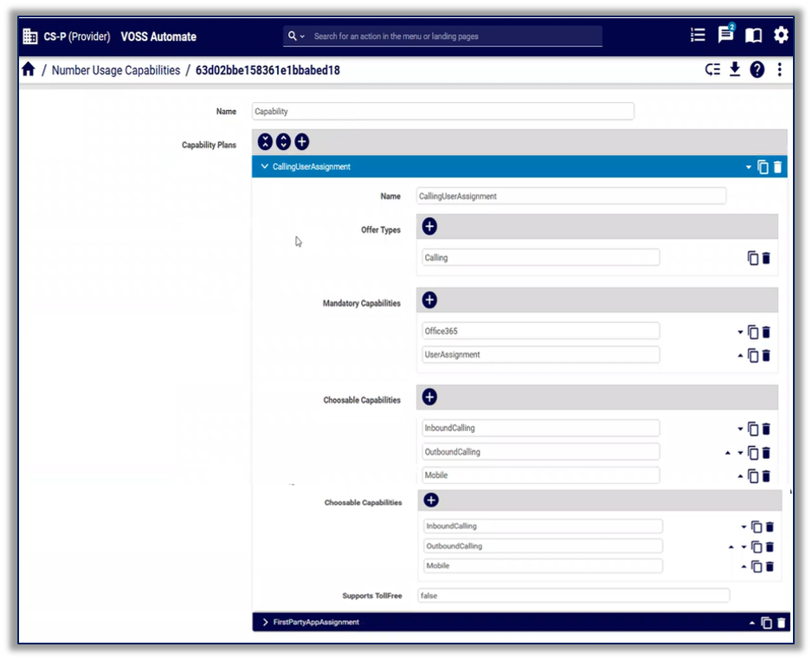Add a new Mandatory Capabilities entry
The width and height of the screenshot is (812, 660).
429,300
